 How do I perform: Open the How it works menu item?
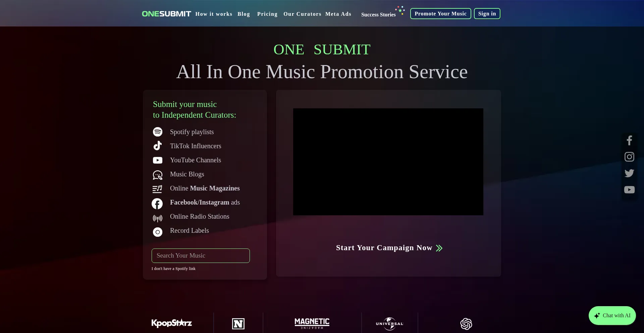tap(214, 14)
